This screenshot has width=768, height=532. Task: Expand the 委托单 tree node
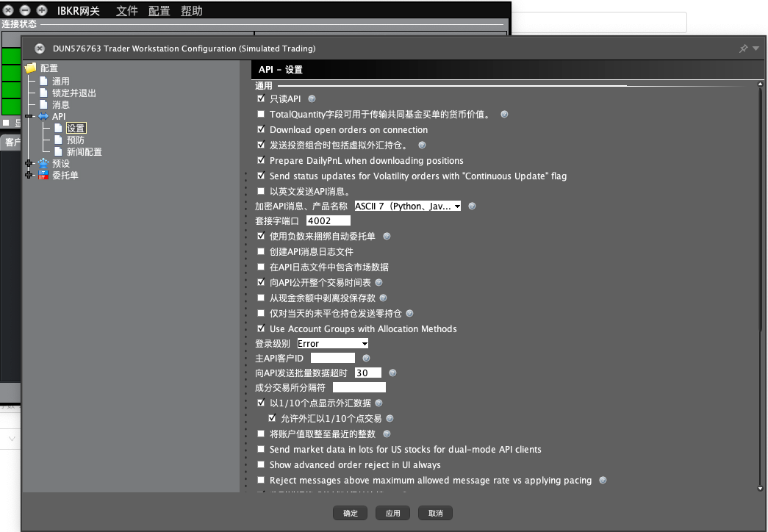point(29,175)
